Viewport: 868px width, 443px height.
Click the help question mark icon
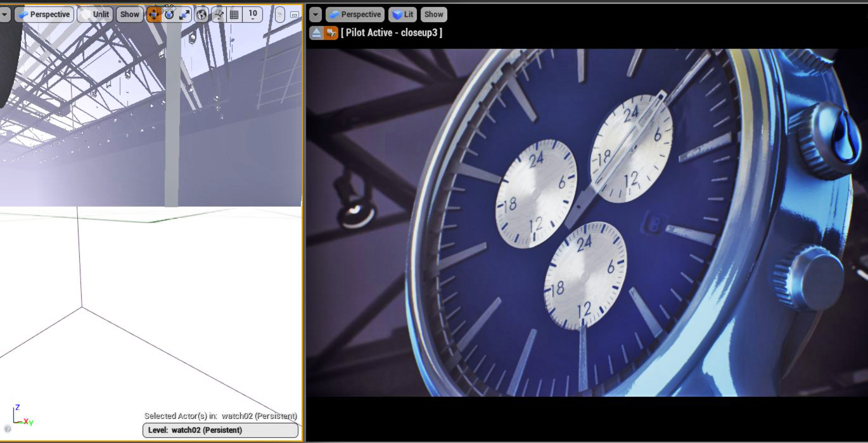(x=8, y=429)
